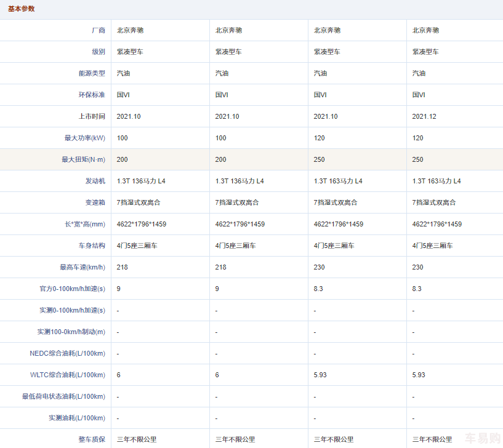Select top speed 218 in first column
Viewport: 503px width, 448px height.
click(x=123, y=267)
